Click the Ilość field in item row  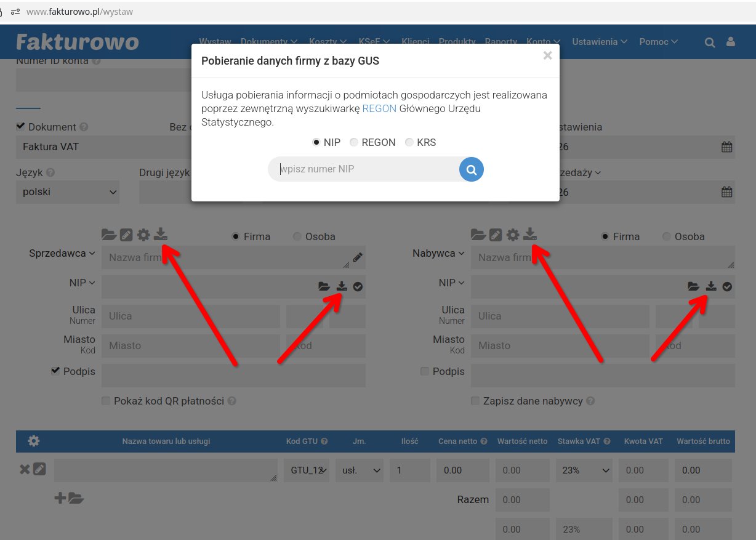point(410,470)
